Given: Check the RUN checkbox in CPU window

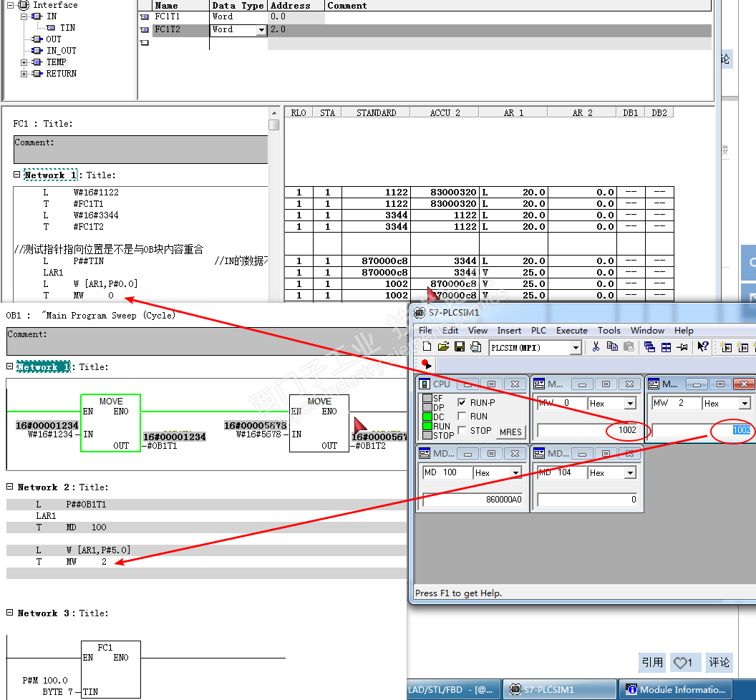Looking at the screenshot, I should (x=462, y=416).
